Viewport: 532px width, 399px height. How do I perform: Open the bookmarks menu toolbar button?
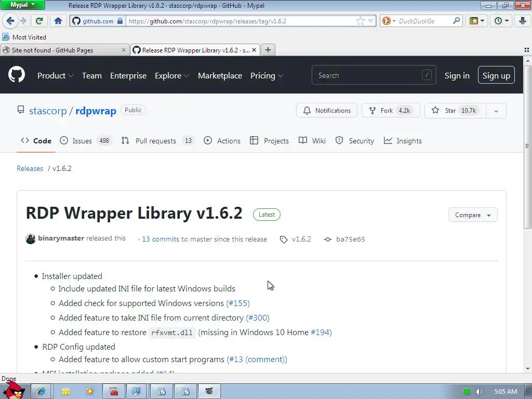477,21
